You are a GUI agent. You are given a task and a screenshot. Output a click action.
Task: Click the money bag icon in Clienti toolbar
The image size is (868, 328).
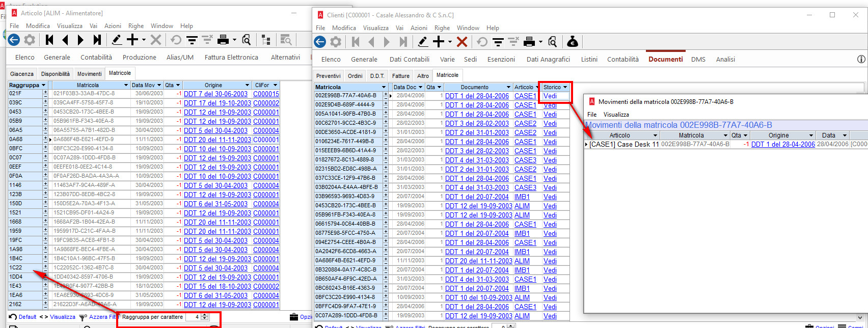(573, 42)
